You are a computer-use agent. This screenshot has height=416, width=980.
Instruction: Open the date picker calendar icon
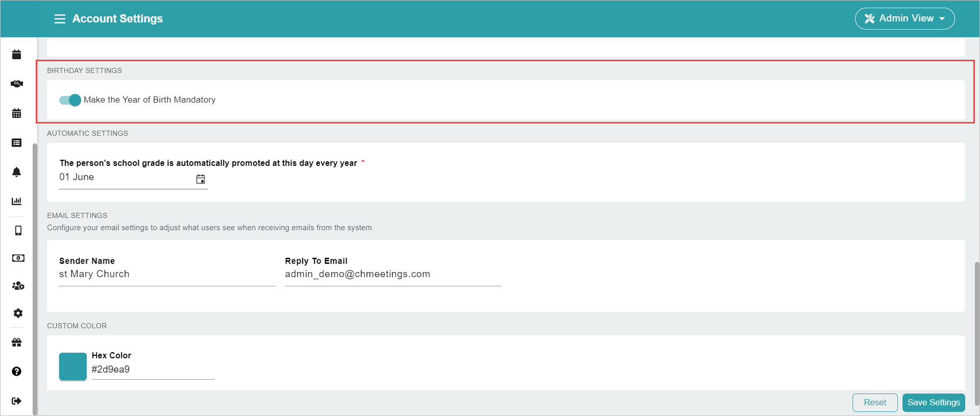point(201,179)
